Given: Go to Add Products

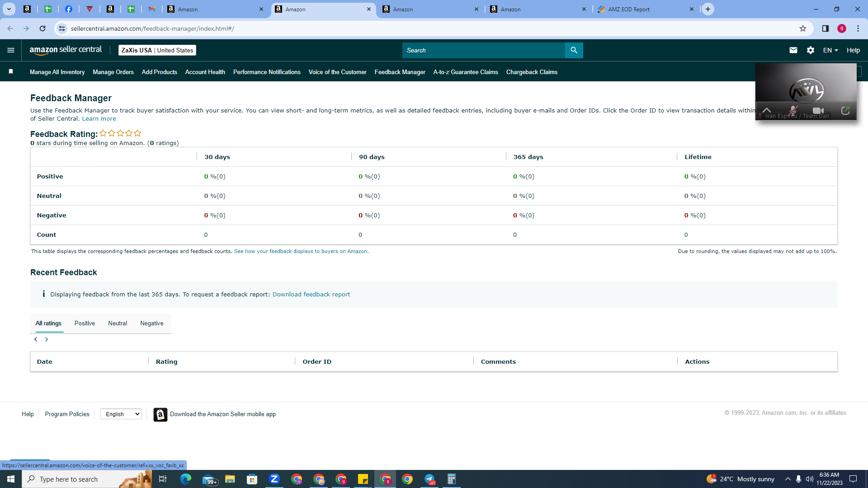Looking at the screenshot, I should [159, 72].
